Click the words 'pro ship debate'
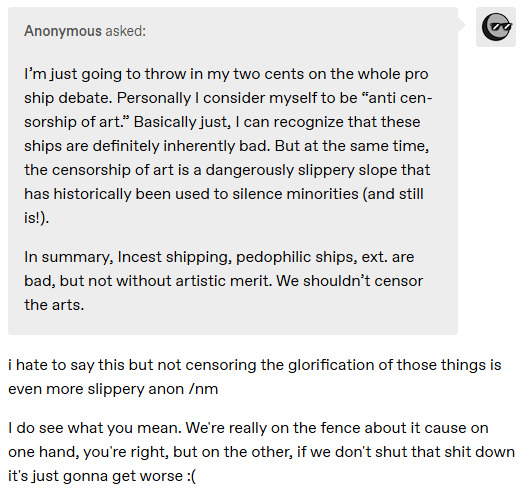Viewport: 525px width, 491px height. (x=226, y=86)
